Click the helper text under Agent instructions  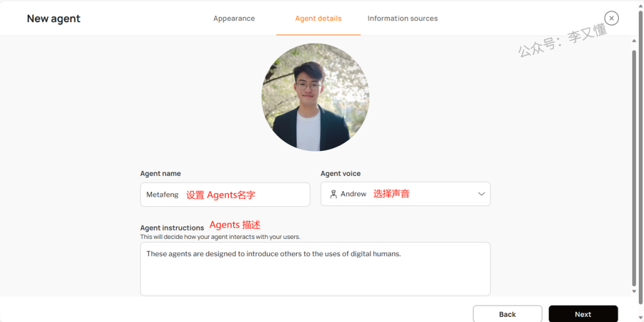point(220,237)
